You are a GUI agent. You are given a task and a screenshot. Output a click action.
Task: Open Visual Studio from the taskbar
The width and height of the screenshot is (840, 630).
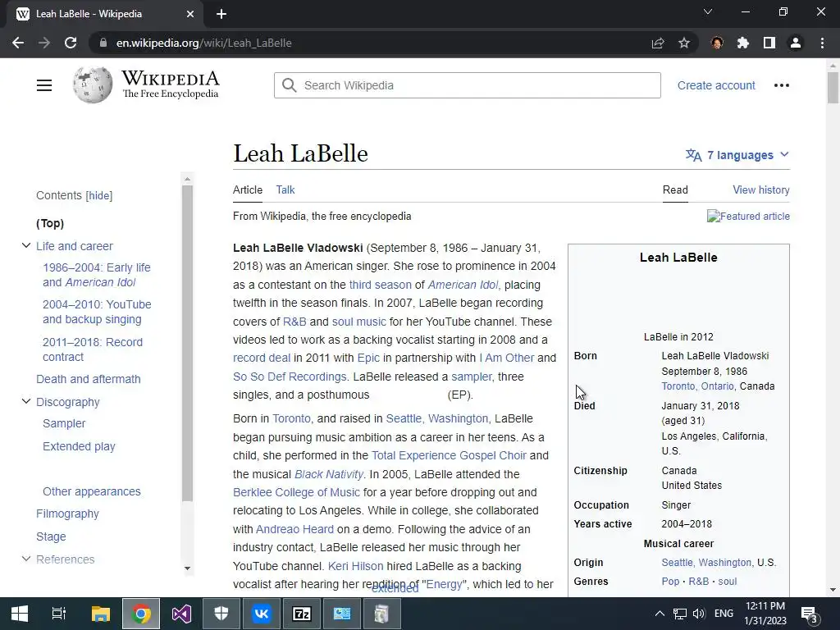[181, 614]
